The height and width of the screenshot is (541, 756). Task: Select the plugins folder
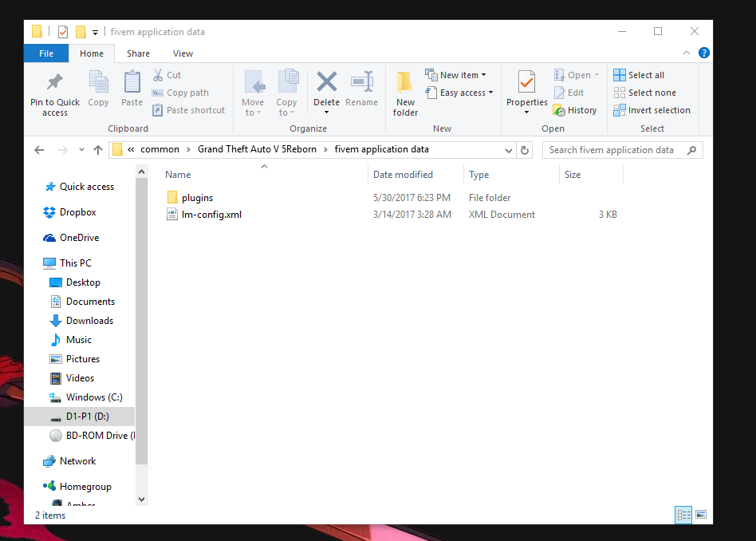(197, 198)
